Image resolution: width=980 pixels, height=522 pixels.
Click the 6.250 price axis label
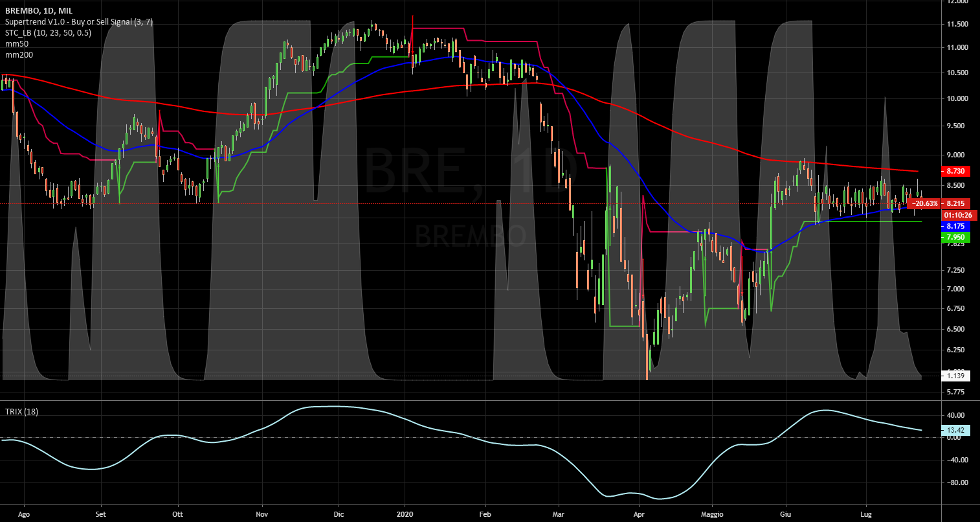click(957, 350)
